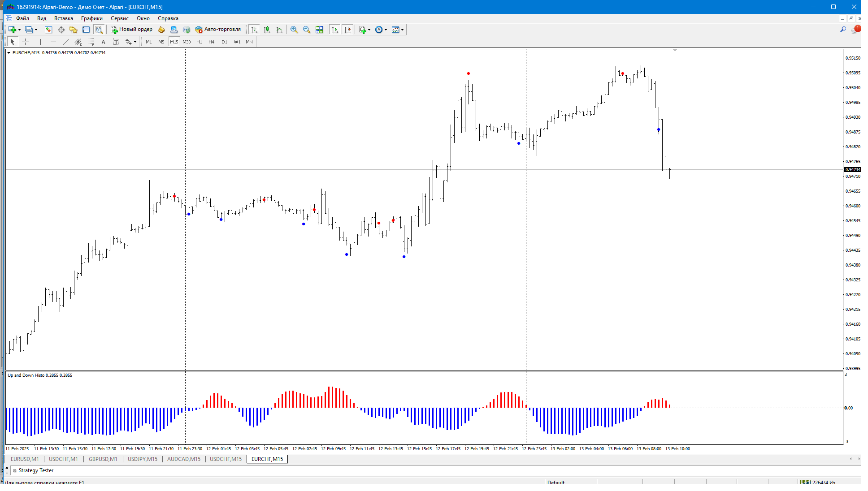
Task: Click the Новый ордер button
Action: tap(132, 30)
